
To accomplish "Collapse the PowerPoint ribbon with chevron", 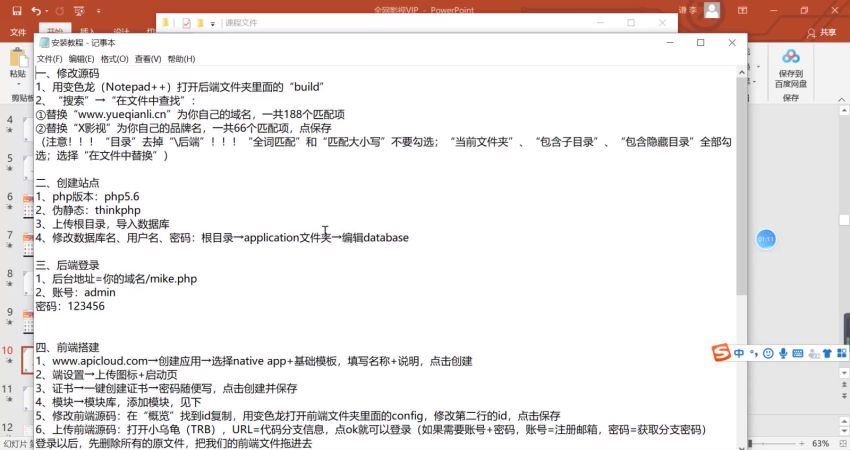I will click(x=842, y=99).
